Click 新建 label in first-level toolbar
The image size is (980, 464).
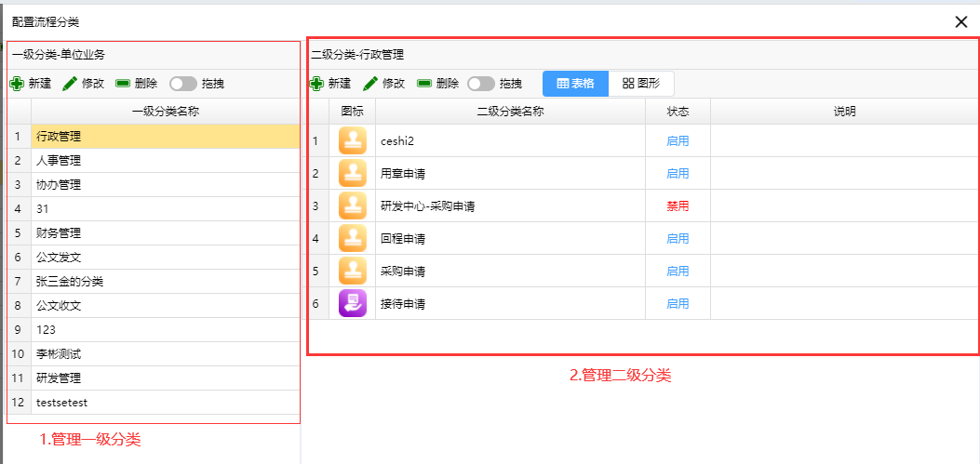point(39,84)
